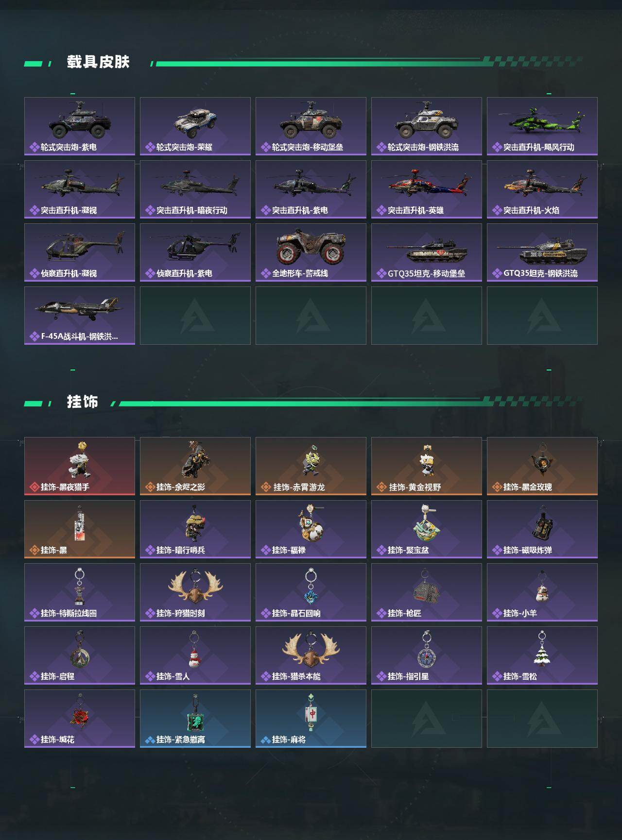Select the 挂饰-紧急撤离 blue charm
The height and width of the screenshot is (840, 622).
tap(195, 719)
